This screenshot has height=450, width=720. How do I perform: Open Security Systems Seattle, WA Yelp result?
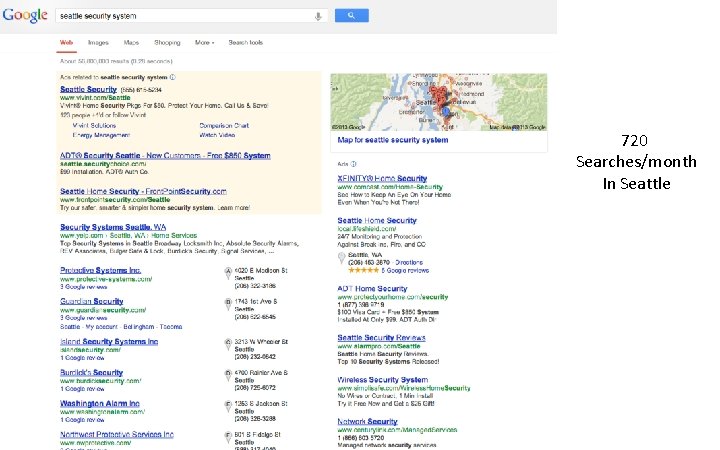[113, 227]
